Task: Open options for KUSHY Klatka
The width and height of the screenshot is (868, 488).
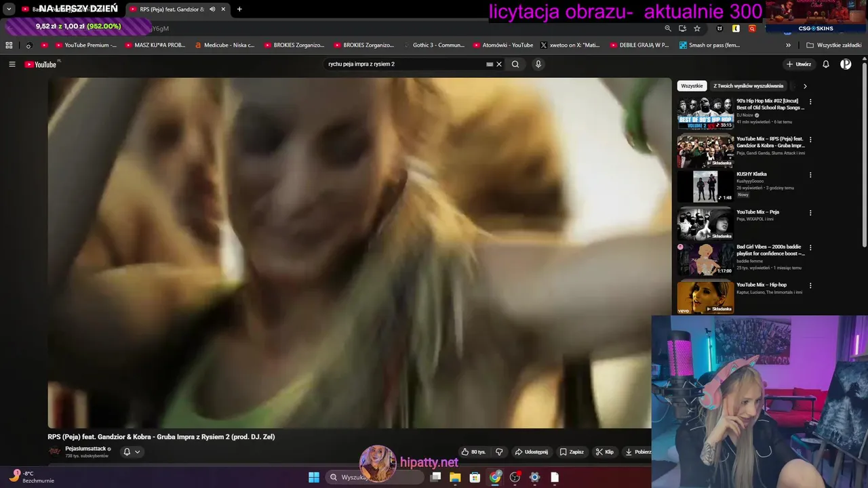Action: pos(810,175)
